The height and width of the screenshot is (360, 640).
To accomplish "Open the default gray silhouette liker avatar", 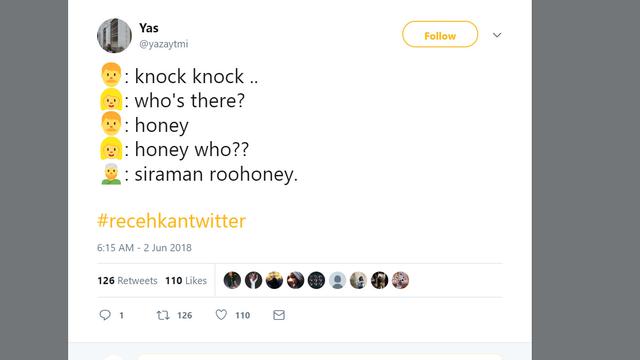I will pos(338,280).
